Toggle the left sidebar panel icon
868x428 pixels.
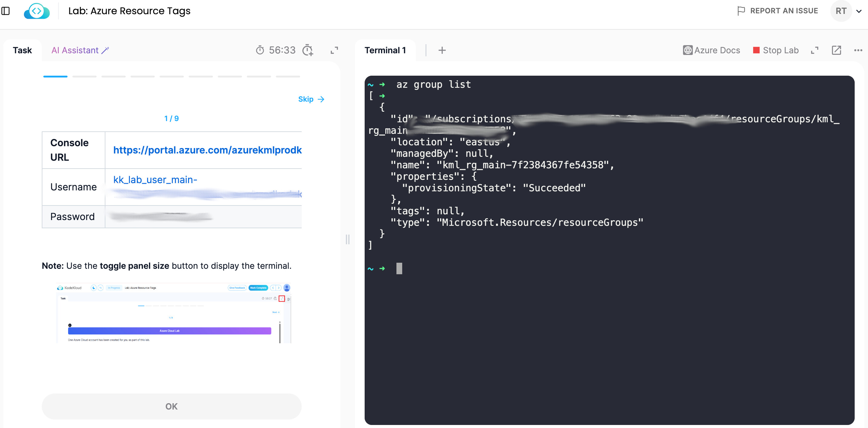[6, 11]
